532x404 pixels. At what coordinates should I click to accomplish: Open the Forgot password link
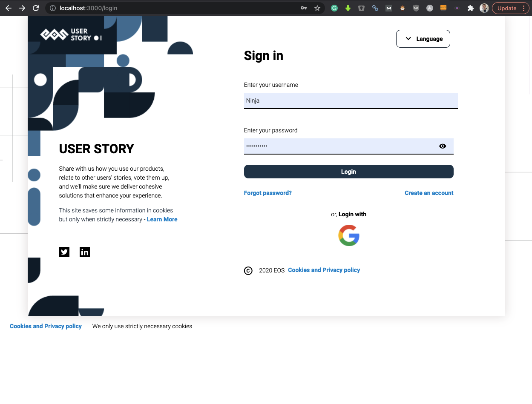pyautogui.click(x=268, y=193)
